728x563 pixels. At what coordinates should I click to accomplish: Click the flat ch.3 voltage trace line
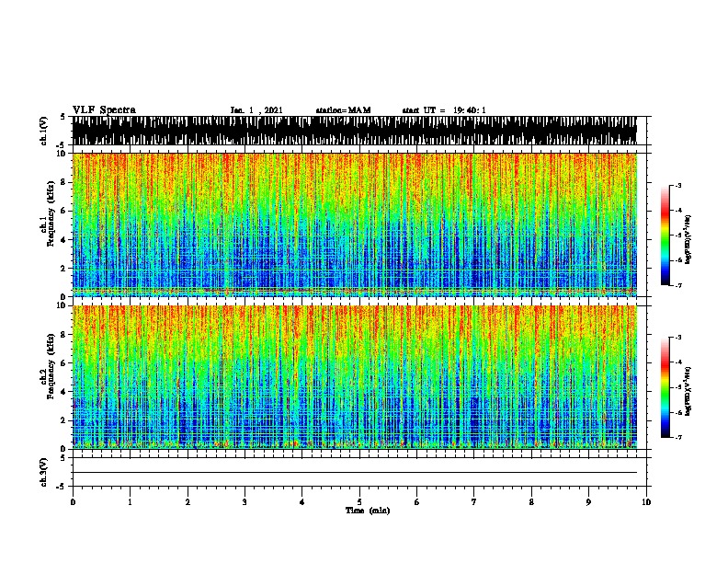354,473
